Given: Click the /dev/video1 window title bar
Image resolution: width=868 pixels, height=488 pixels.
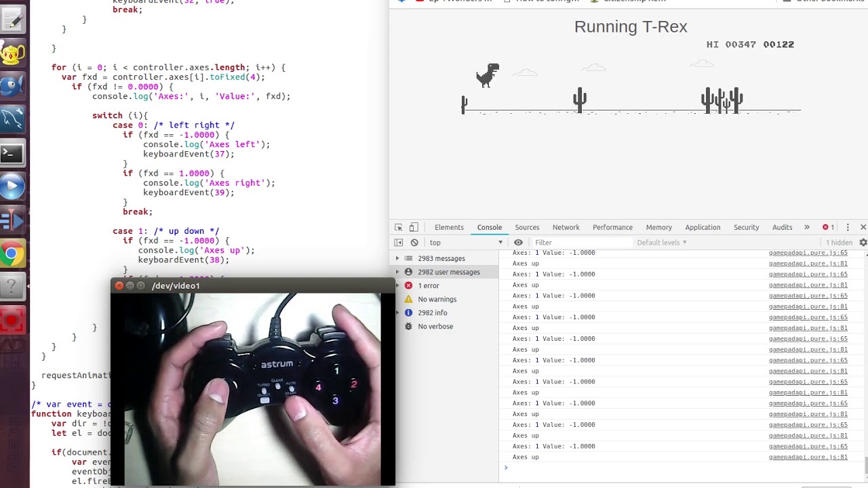Looking at the screenshot, I should tap(253, 286).
